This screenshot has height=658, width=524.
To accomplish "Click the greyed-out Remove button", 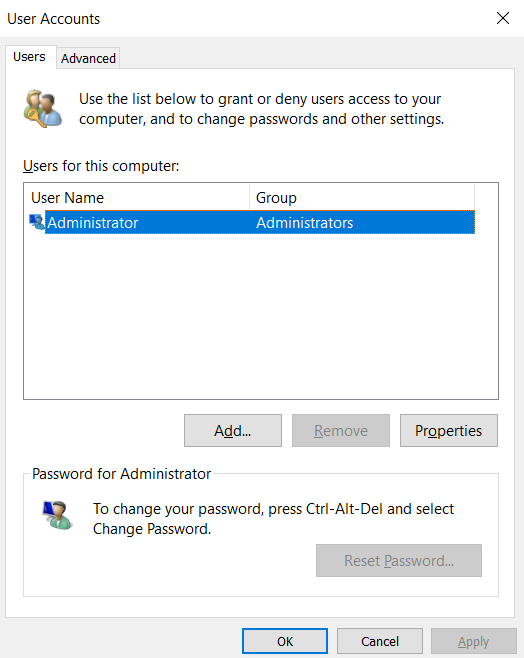I will [341, 431].
